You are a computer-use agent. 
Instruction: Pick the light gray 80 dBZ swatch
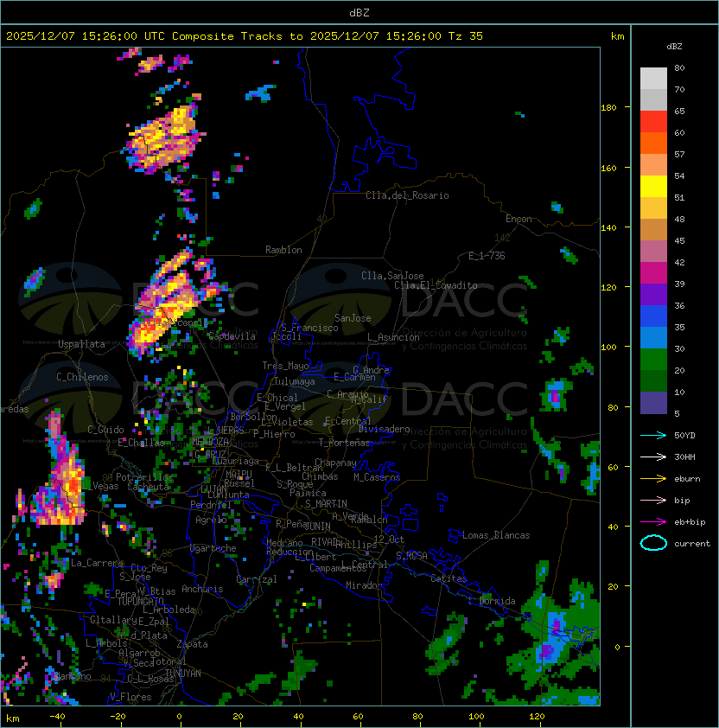click(x=653, y=78)
